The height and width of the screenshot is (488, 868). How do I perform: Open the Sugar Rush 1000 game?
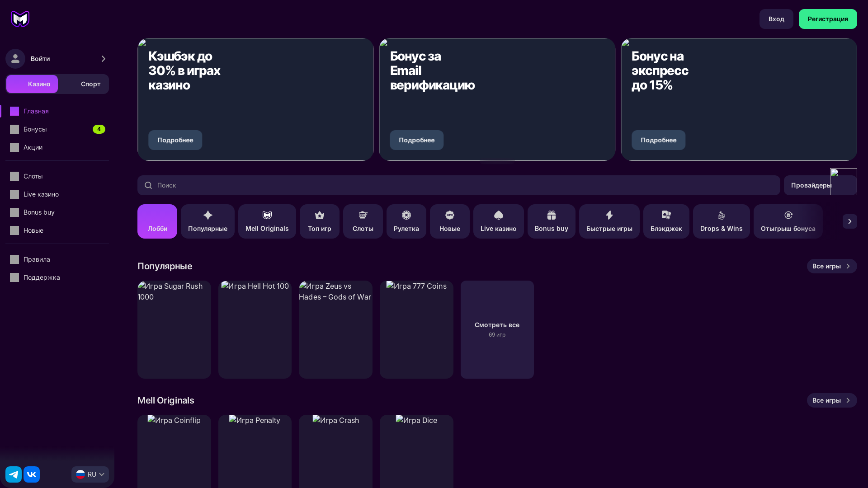174,329
